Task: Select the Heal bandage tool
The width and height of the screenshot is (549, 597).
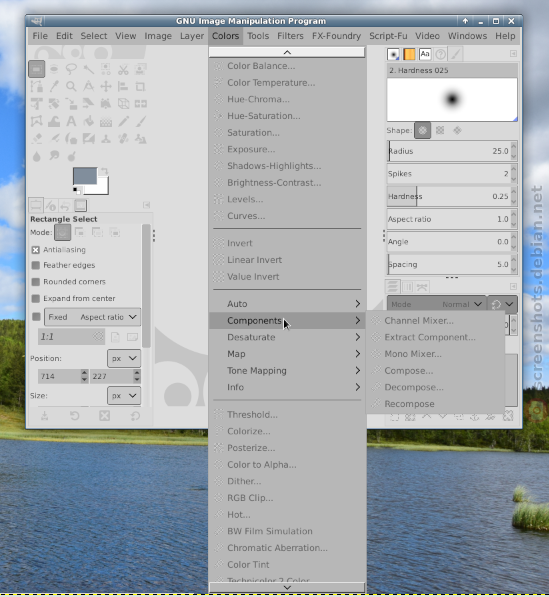Action: 123,139
